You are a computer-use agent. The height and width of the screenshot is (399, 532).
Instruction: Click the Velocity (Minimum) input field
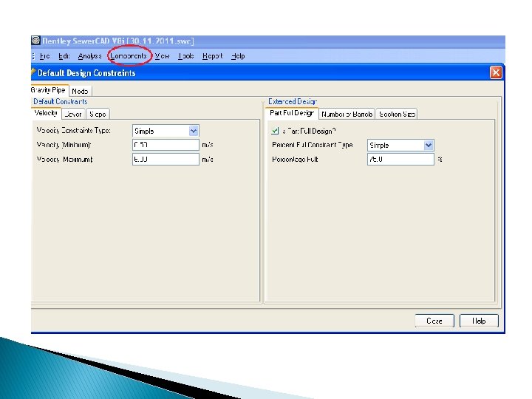click(x=166, y=145)
